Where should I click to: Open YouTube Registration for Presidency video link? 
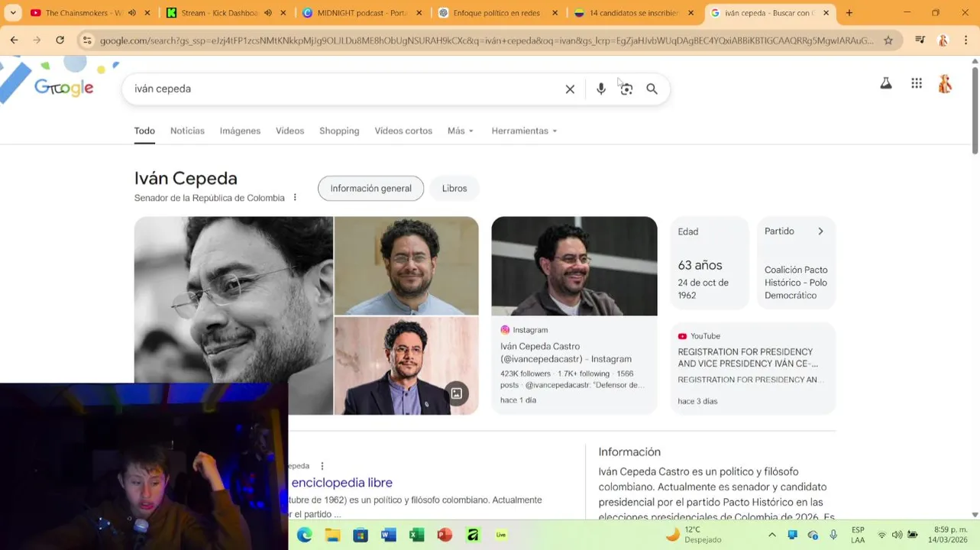(748, 357)
